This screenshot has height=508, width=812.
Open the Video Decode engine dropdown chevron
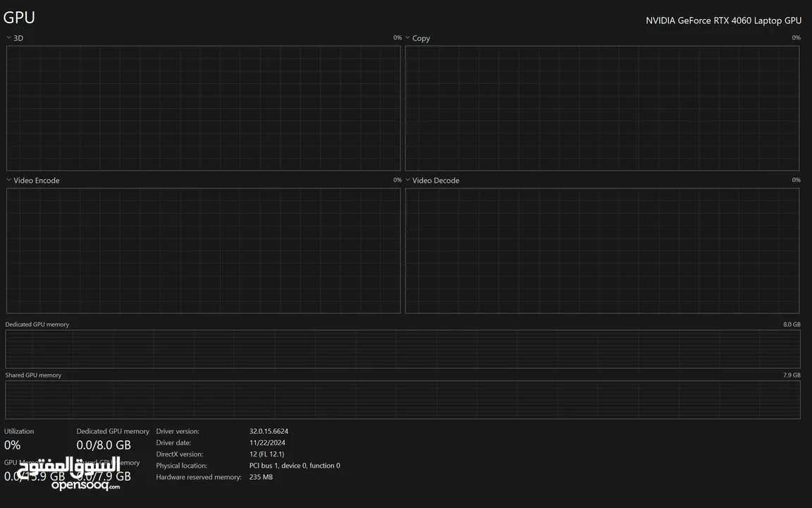point(407,180)
